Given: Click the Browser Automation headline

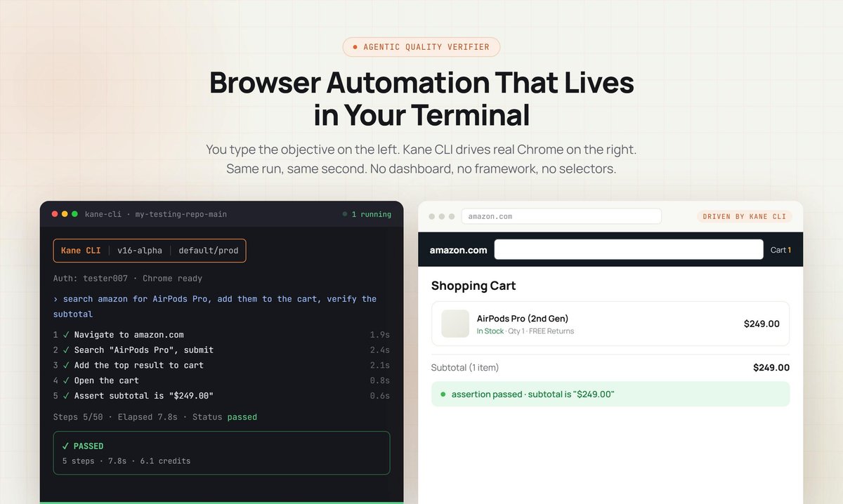Looking at the screenshot, I should click(x=421, y=99).
